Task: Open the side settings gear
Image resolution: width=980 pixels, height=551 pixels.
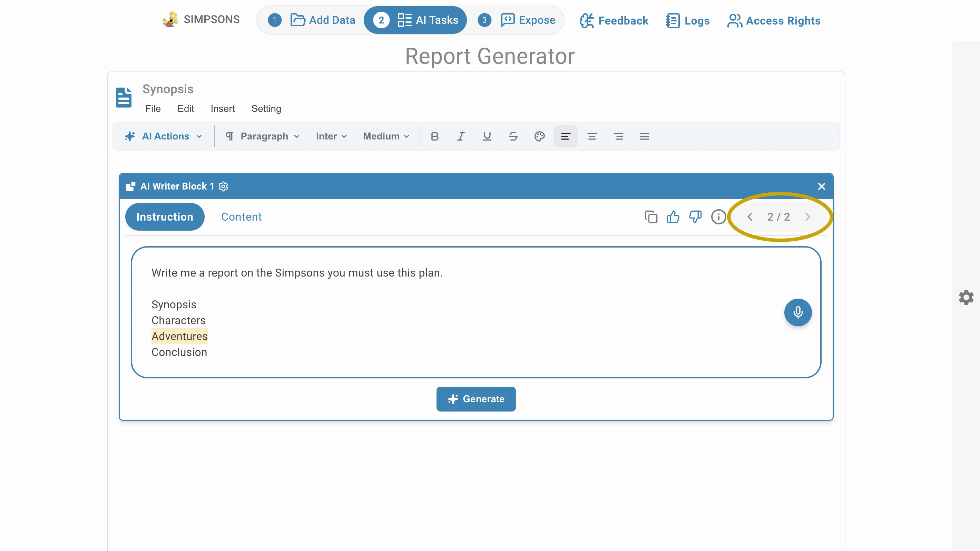Action: [966, 297]
